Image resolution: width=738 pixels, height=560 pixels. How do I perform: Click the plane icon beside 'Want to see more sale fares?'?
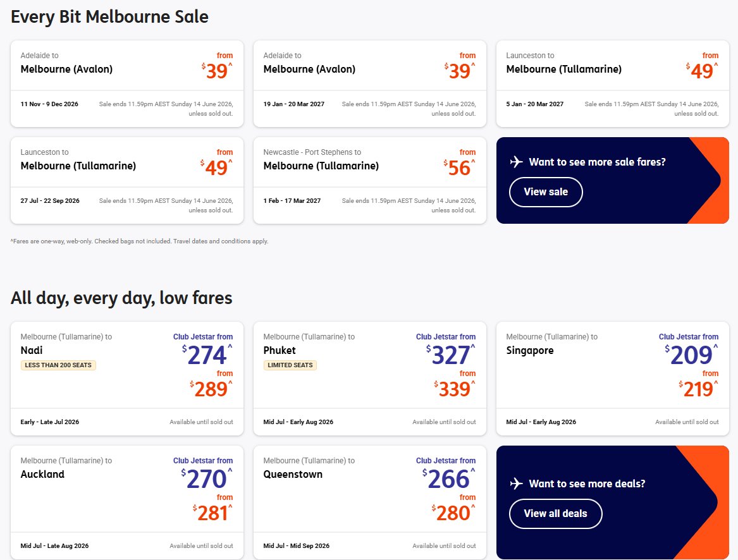[516, 162]
